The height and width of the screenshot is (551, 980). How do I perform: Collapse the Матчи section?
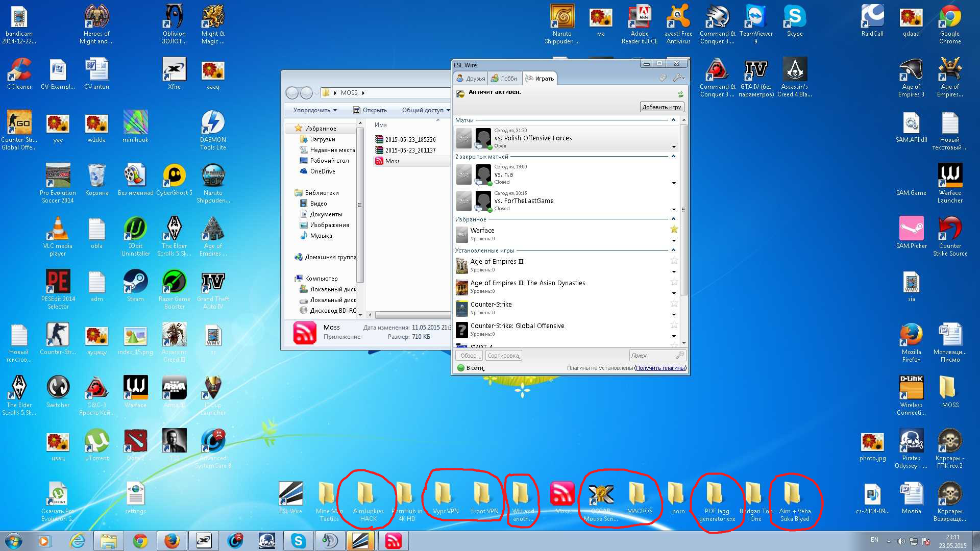pyautogui.click(x=673, y=120)
